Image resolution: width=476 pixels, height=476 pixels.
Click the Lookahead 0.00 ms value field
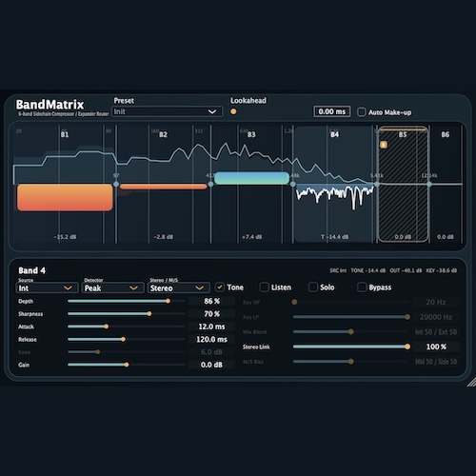(x=332, y=111)
